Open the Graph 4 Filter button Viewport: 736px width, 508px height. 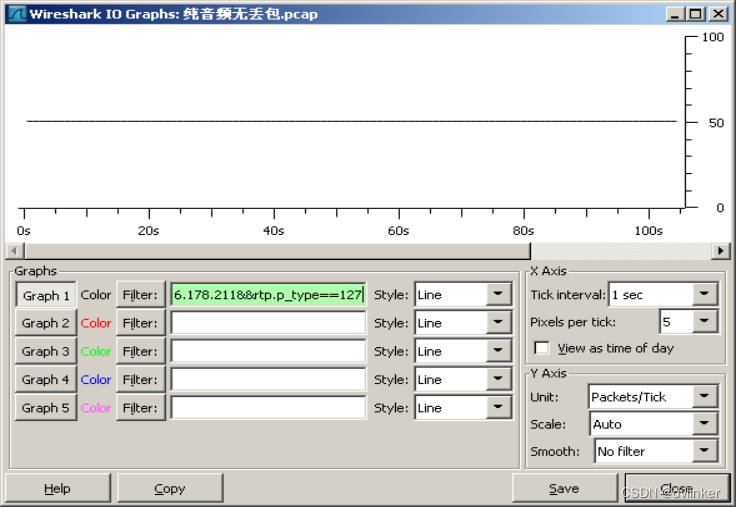140,379
